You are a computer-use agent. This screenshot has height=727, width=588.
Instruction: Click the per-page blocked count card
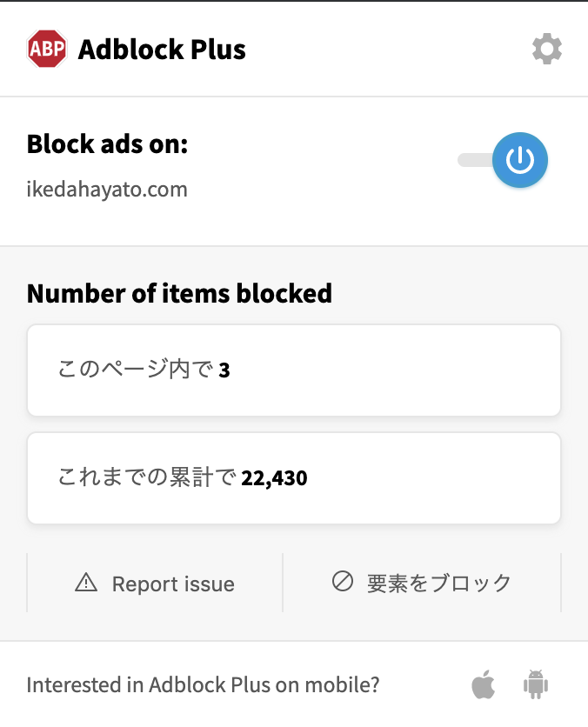coord(294,370)
